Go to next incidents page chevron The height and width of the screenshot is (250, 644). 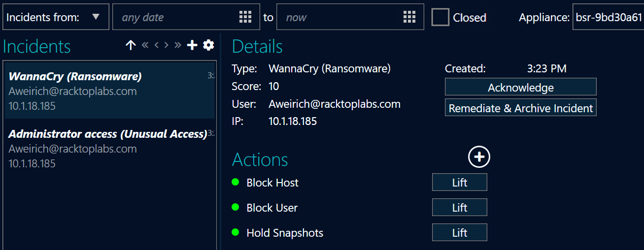point(167,45)
